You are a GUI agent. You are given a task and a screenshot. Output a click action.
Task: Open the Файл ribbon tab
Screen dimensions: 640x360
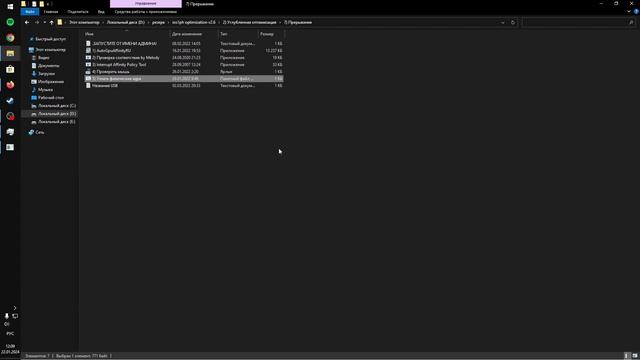(x=30, y=12)
